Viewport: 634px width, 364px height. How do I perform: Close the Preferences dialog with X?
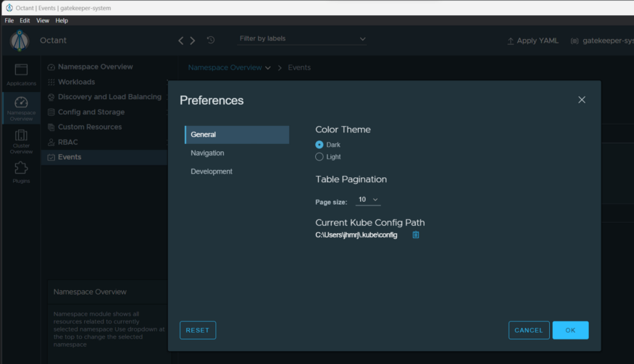click(x=582, y=100)
